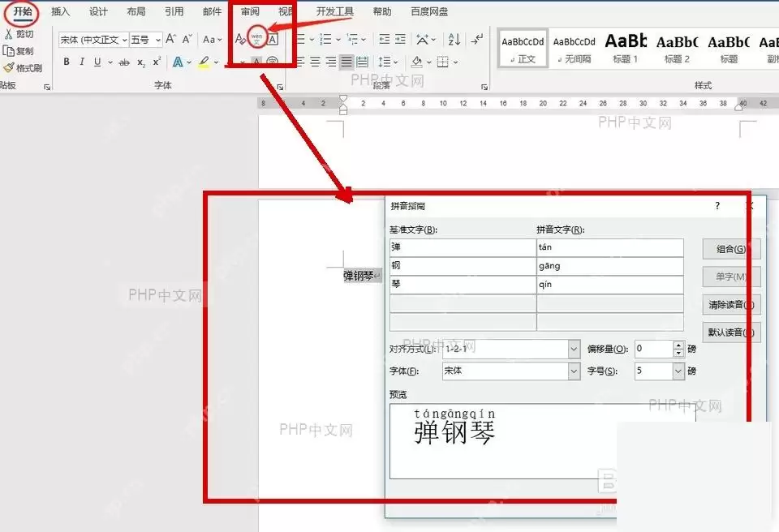The width and height of the screenshot is (779, 532).
Task: Open the 开始 ribbon tab
Action: pyautogui.click(x=23, y=11)
